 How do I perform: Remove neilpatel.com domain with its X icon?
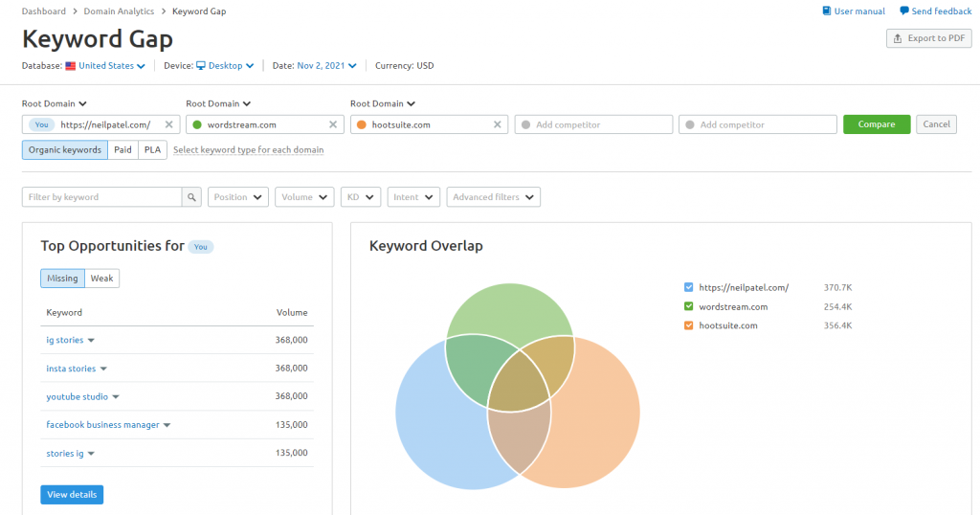[168, 124]
